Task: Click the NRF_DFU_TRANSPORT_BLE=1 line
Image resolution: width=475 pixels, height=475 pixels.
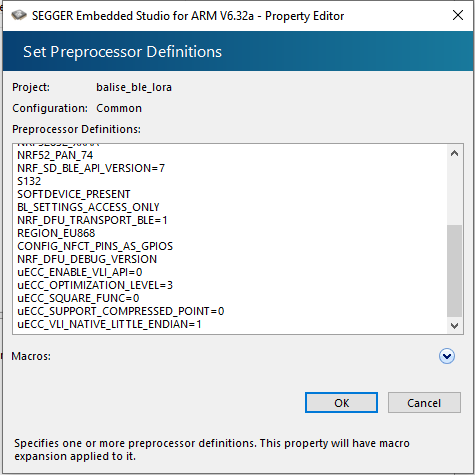Action: [92, 220]
